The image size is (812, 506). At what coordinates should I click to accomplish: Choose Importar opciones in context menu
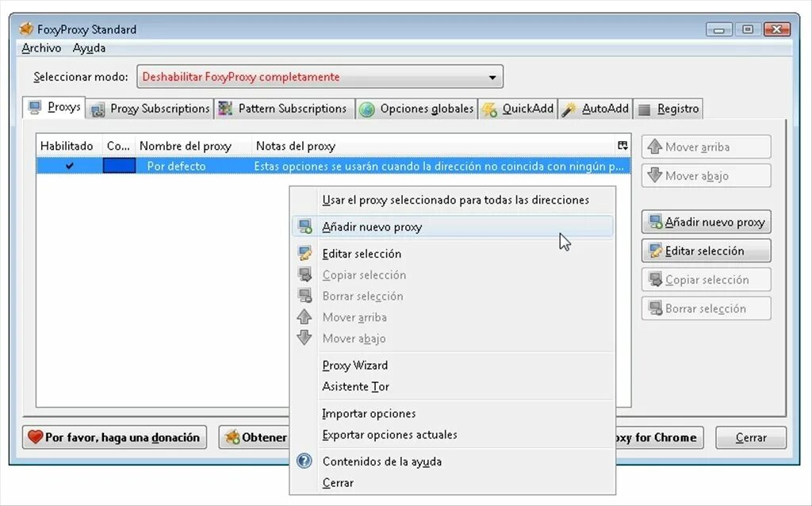tap(453, 413)
